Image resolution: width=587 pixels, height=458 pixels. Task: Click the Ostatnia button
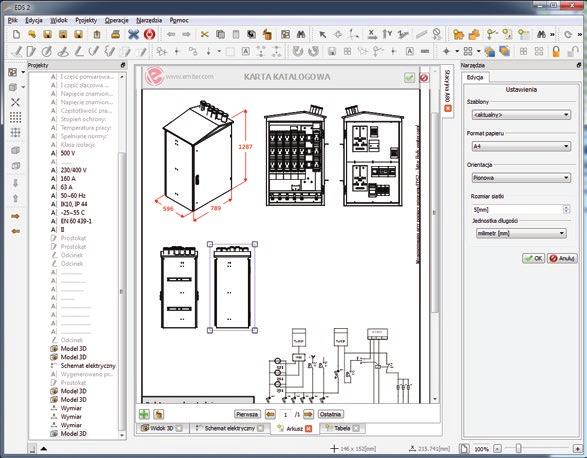pos(331,414)
